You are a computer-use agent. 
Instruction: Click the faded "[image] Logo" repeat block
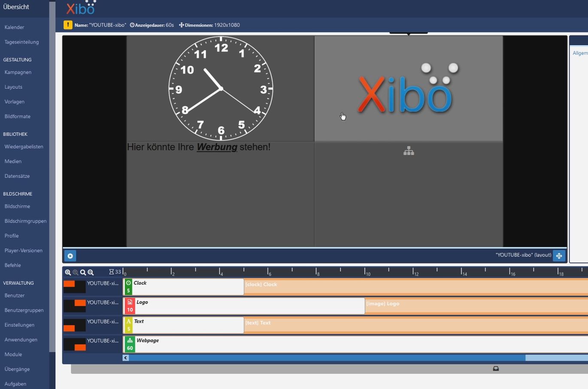click(476, 306)
